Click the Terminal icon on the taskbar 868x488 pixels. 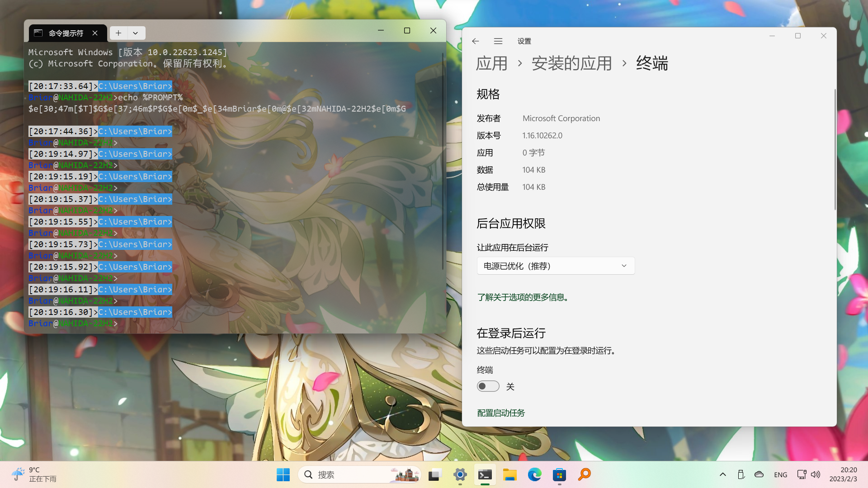coord(485,474)
